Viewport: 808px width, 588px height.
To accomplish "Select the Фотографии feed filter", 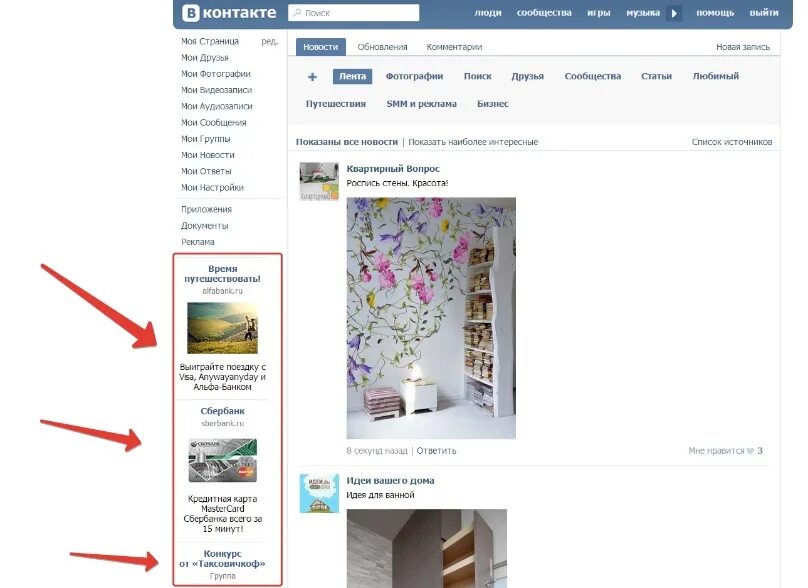I will (414, 76).
